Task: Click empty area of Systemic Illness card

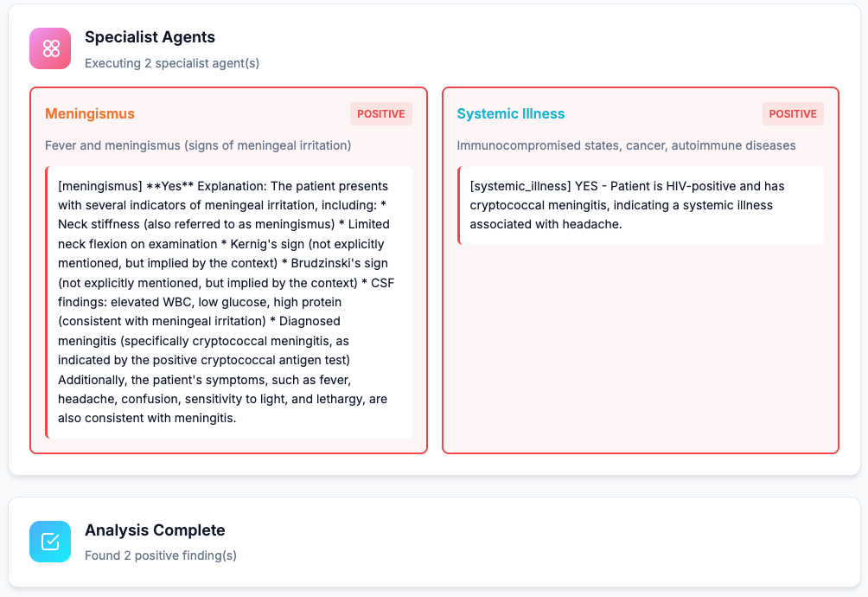Action: tap(640, 346)
